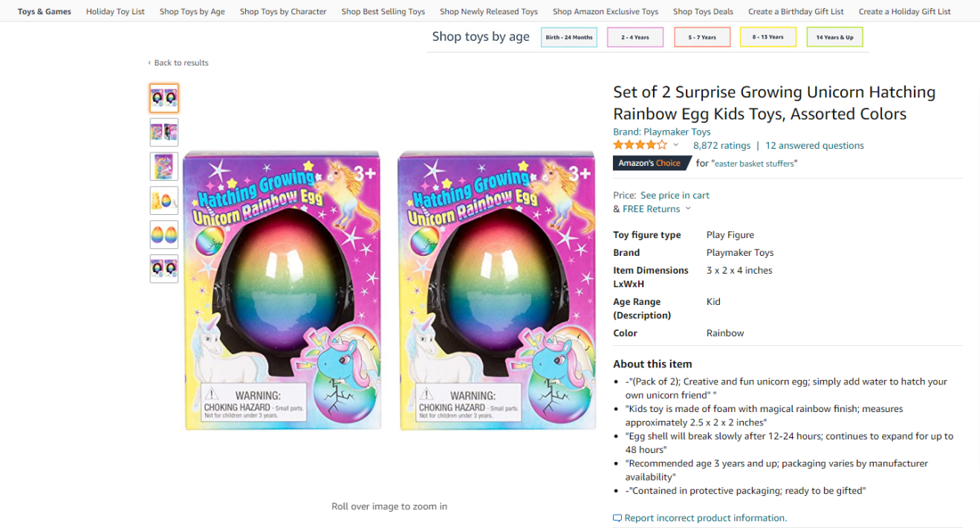Expand the star rating breakdown arrow
The height and width of the screenshot is (528, 980).
(675, 145)
